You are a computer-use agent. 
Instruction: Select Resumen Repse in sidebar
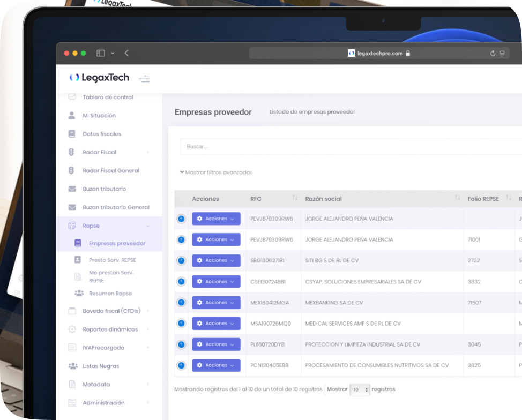pos(110,294)
